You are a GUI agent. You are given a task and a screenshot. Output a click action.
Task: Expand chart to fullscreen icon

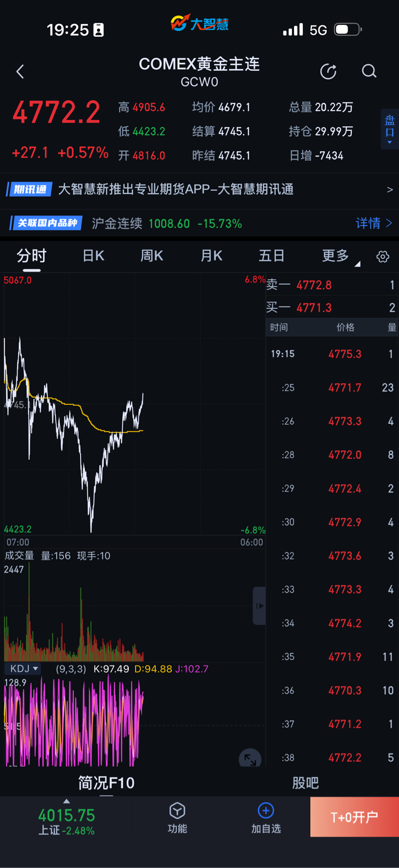coord(250,759)
